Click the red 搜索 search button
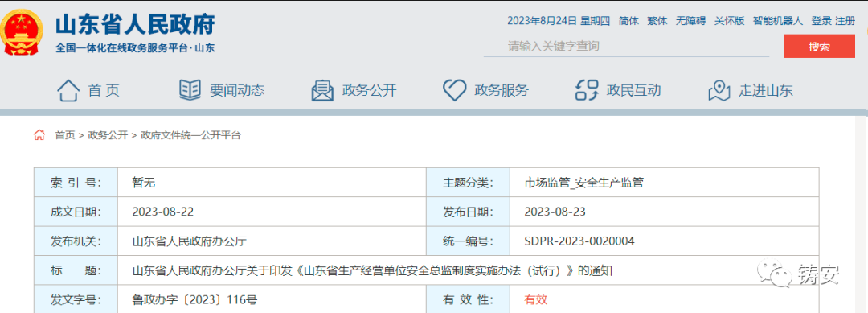Viewport: 868px width, 313px height. [819, 47]
